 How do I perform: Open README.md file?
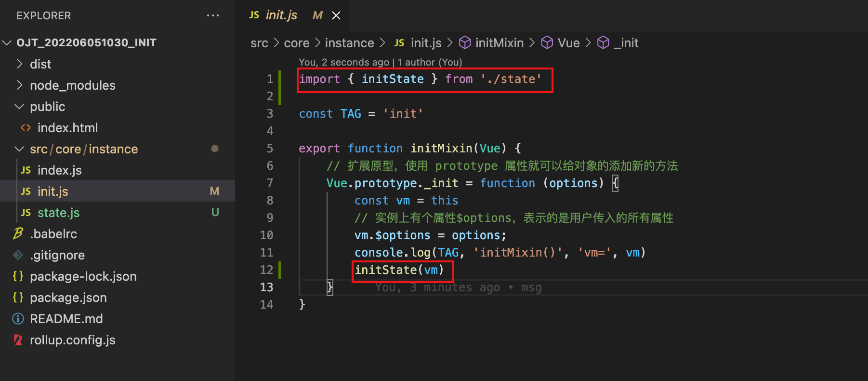118,318
